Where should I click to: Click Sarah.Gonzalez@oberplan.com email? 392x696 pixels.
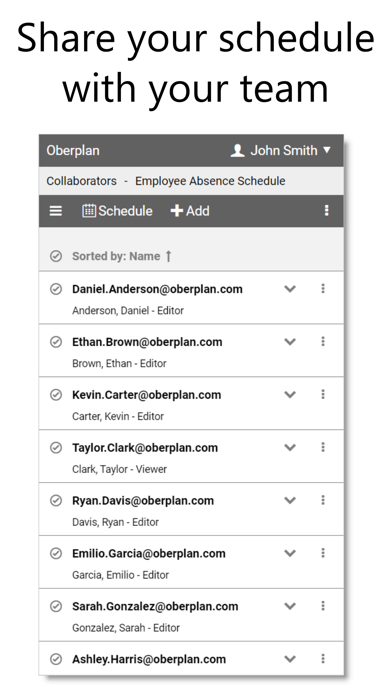(x=155, y=606)
